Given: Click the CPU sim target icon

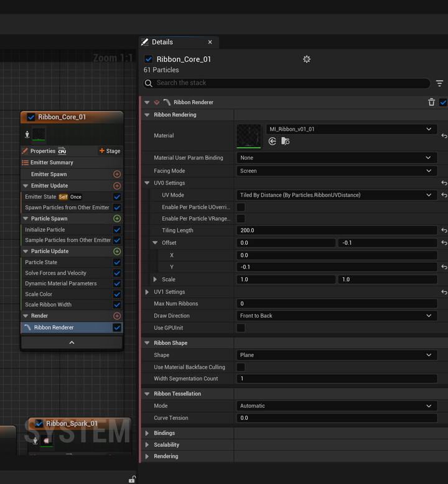Looking at the screenshot, I should click(62, 151).
